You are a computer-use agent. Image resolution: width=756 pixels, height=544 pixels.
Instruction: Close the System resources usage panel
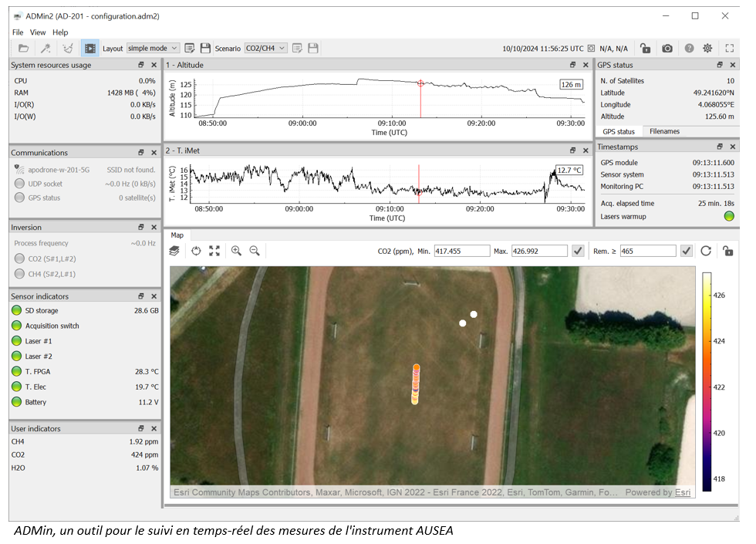point(154,65)
